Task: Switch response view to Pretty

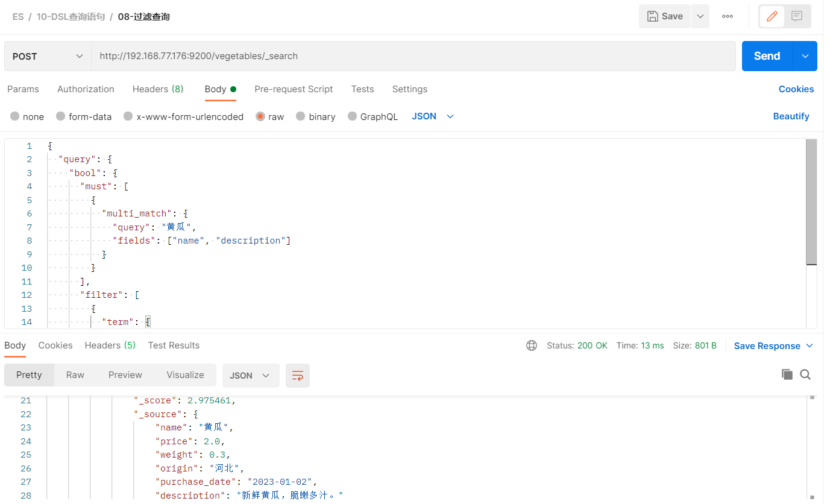Action: click(x=29, y=375)
